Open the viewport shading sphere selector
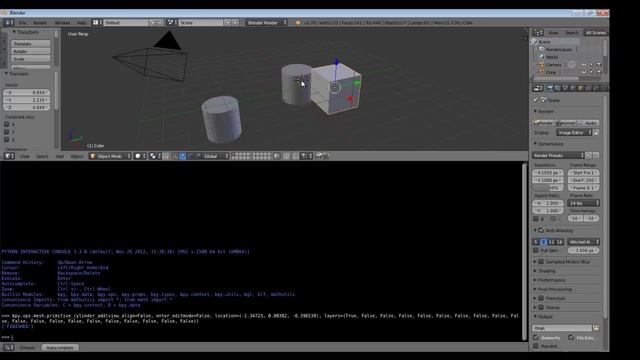This screenshot has width=640, height=360. (140, 156)
